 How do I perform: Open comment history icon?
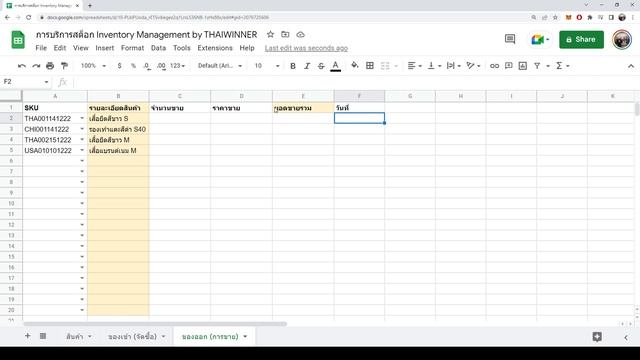(x=510, y=40)
